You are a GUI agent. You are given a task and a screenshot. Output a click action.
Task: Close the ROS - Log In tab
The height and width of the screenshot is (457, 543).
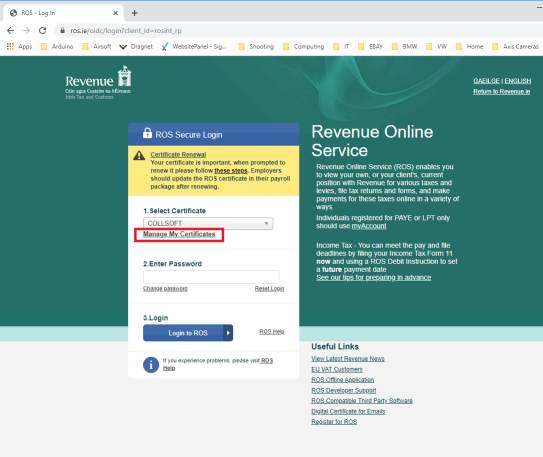pos(116,13)
